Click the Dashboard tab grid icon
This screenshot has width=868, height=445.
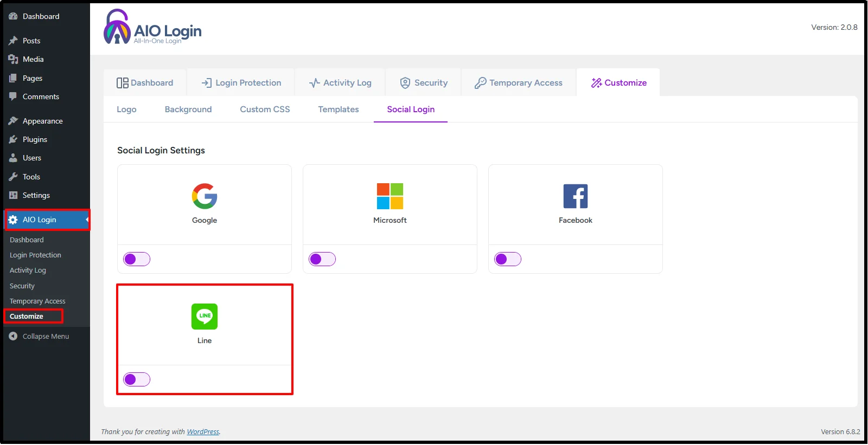[x=123, y=83]
